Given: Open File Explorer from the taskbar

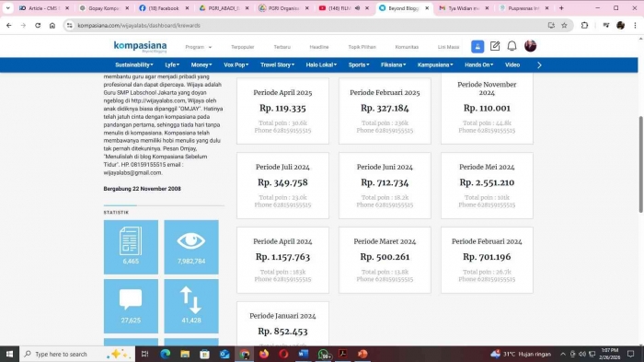Looking at the screenshot, I should point(185,354).
